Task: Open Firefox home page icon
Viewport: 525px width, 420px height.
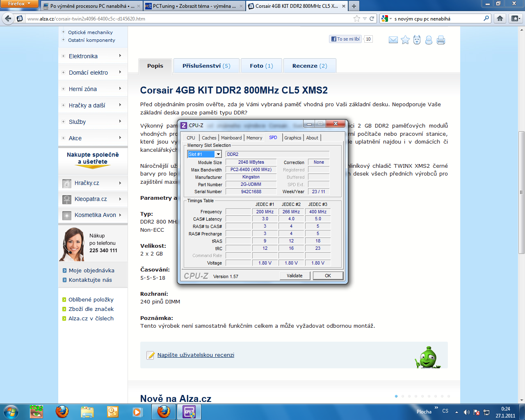Action: 500,18
